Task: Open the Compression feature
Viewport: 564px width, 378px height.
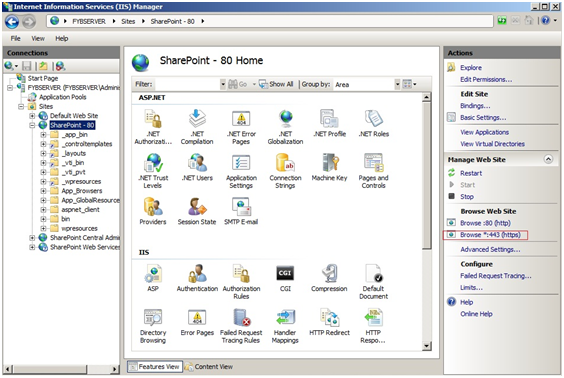Action: 329,278
